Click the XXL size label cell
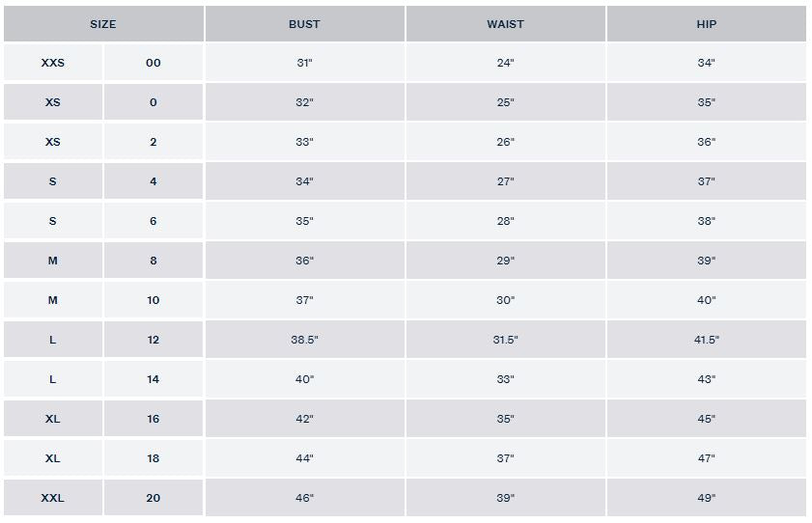812x523 pixels. tap(53, 498)
